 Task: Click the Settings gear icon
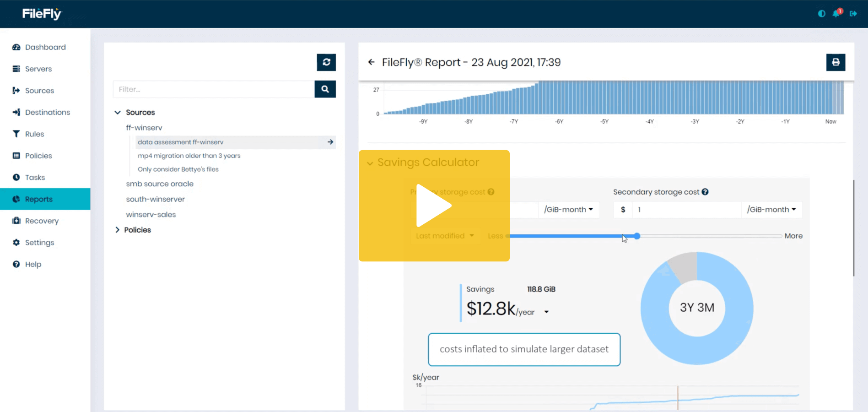[x=16, y=243]
